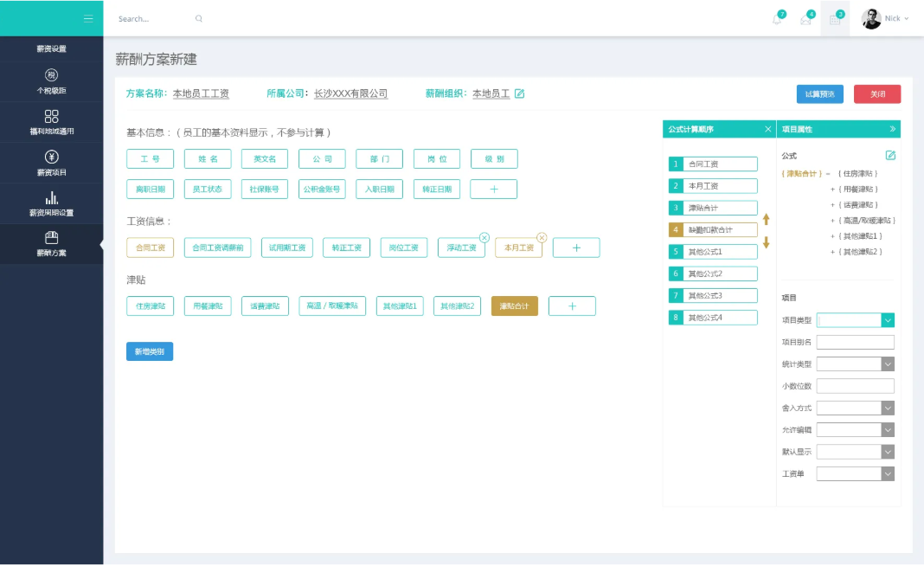
Task: Open 个税级距 in the sidebar
Action: (x=51, y=81)
